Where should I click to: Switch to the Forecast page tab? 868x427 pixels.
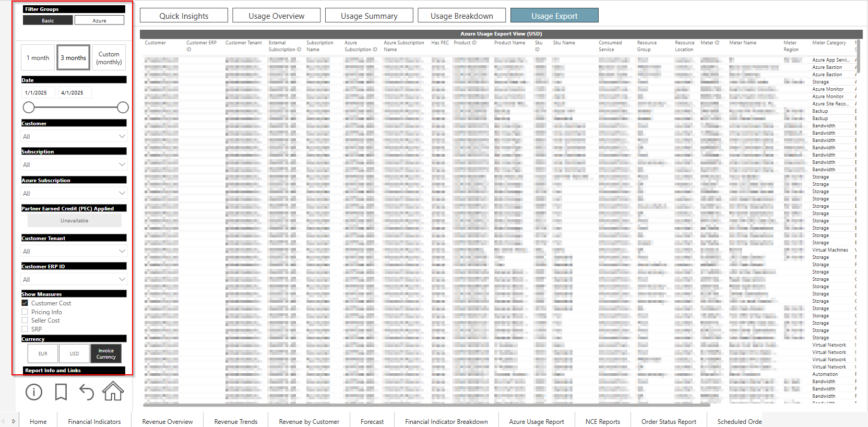(x=372, y=421)
